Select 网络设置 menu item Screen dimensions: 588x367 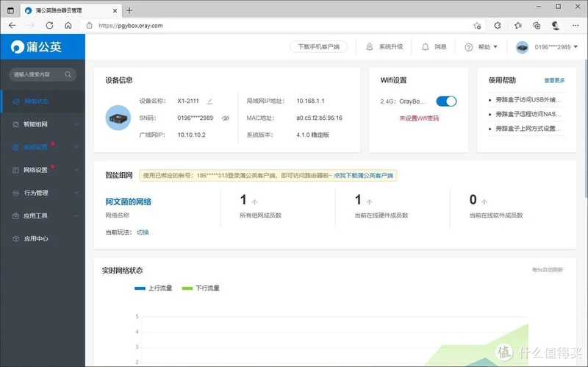point(43,170)
